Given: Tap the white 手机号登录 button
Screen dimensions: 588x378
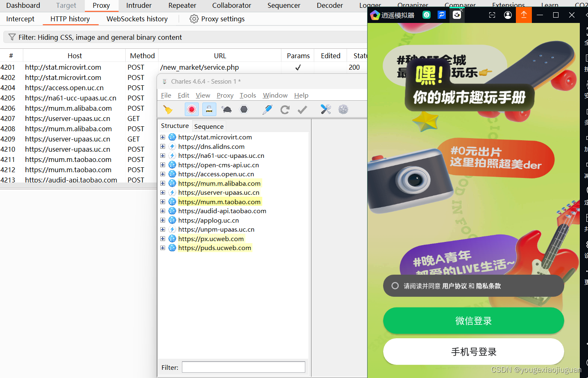Looking at the screenshot, I should tap(474, 351).
